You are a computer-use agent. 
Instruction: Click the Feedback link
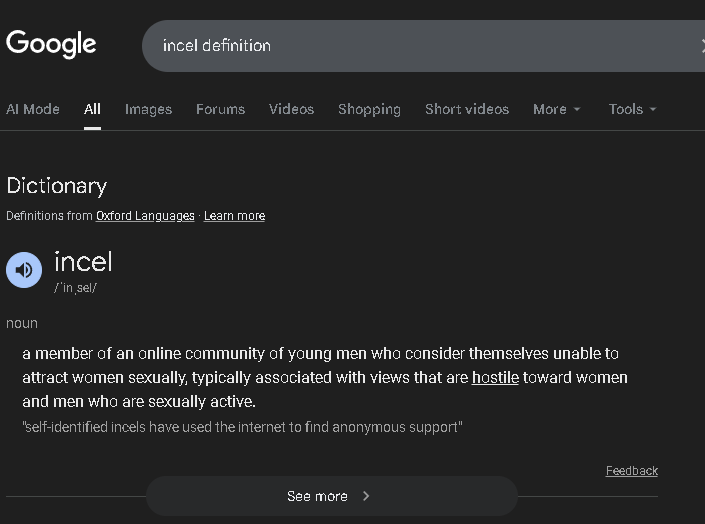[631, 471]
